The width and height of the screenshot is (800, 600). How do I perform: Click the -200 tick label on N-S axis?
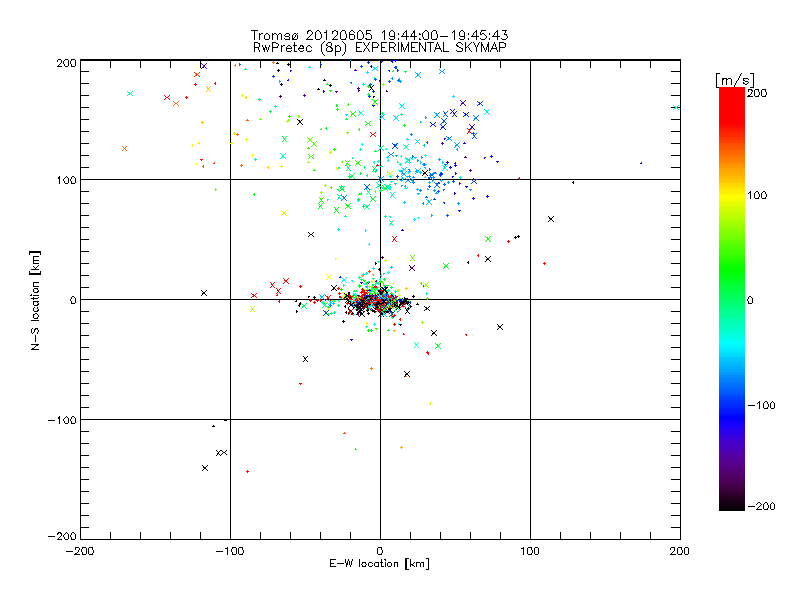[62, 536]
